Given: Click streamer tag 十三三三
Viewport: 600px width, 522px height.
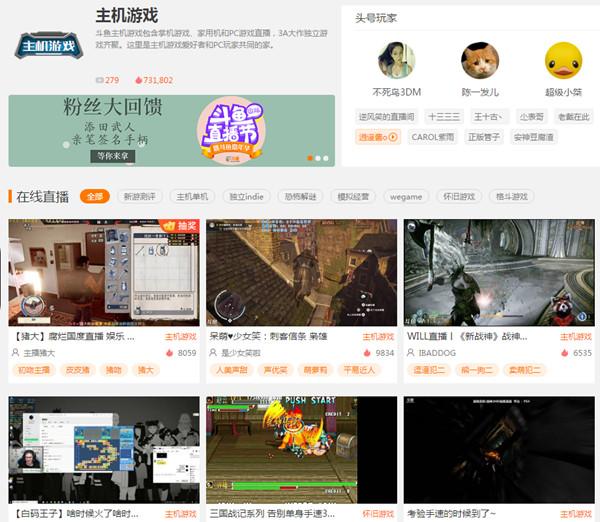Looking at the screenshot, I should [444, 116].
